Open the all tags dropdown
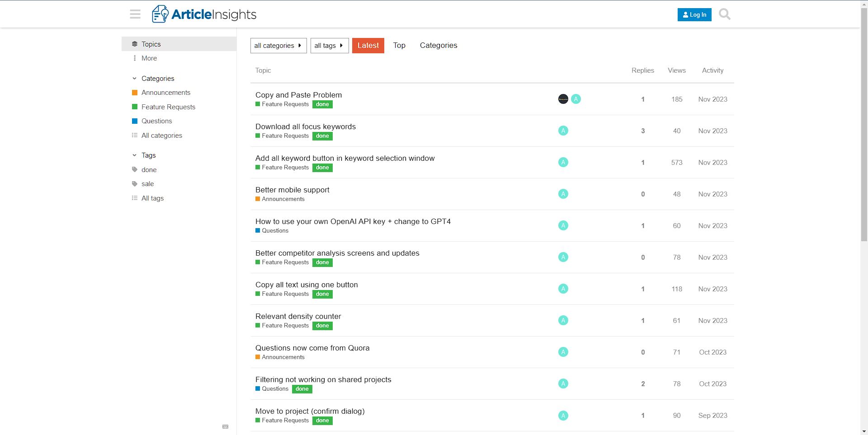Image resolution: width=868 pixels, height=435 pixels. 329,45
